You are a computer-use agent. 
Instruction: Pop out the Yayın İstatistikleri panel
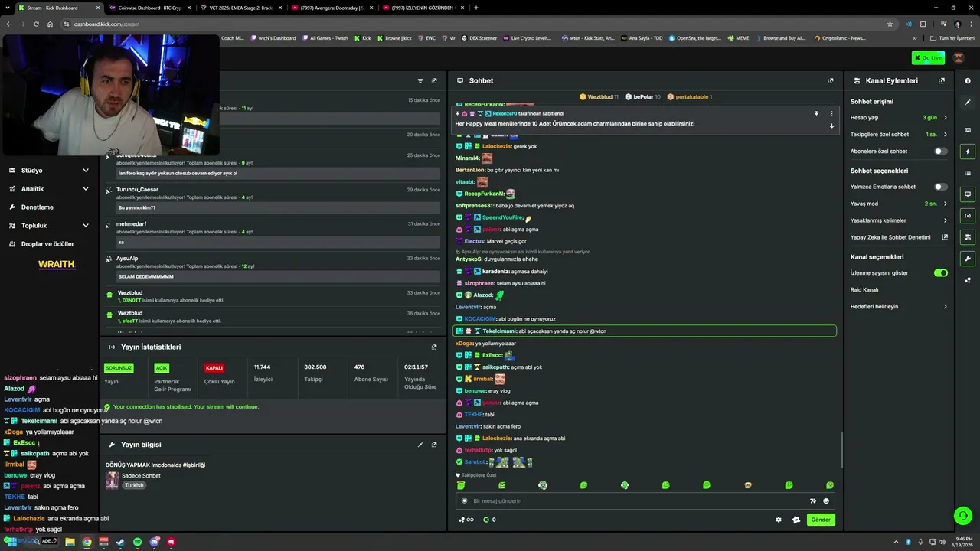pyautogui.click(x=434, y=347)
